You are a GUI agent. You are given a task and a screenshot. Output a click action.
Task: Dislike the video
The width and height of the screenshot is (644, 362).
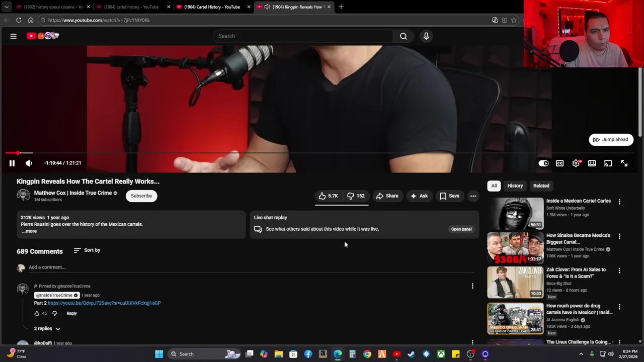pyautogui.click(x=356, y=196)
